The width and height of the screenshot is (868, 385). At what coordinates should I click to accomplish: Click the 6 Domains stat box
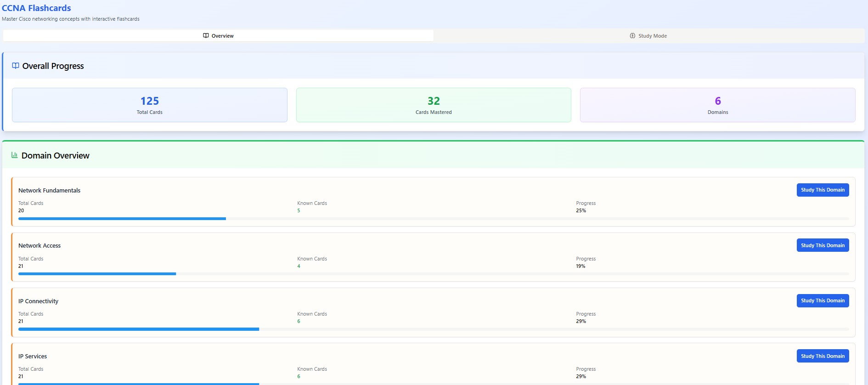coord(717,105)
